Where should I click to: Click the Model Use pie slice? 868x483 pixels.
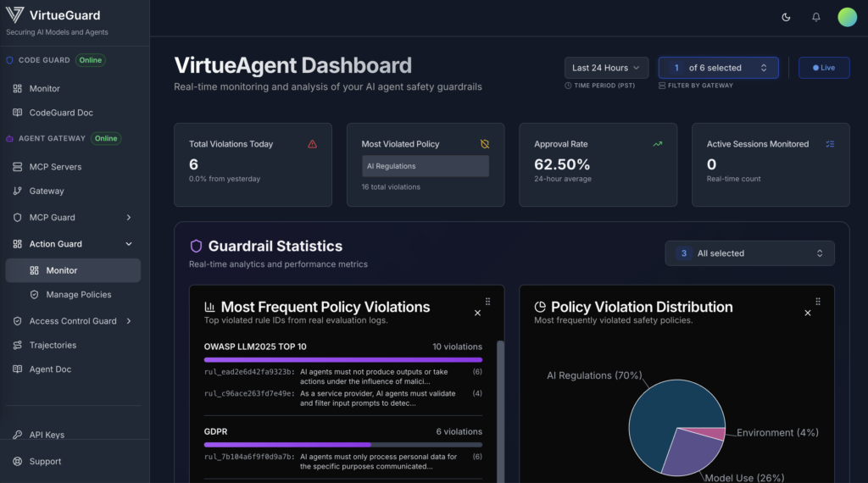pyautogui.click(x=691, y=453)
